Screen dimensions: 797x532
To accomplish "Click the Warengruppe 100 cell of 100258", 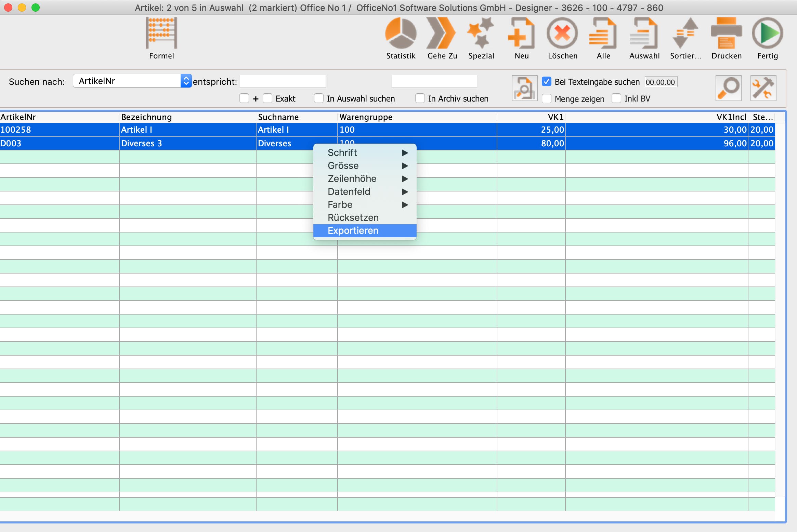I will coord(417,130).
